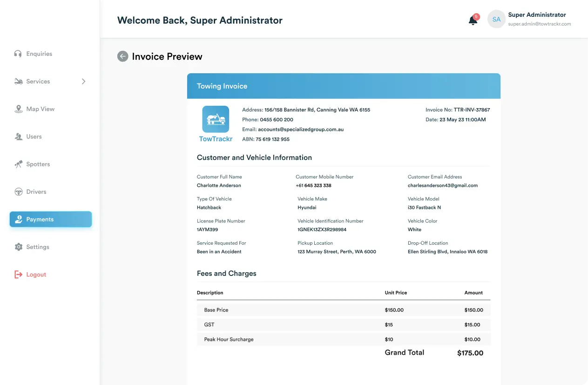The image size is (588, 385).
Task: Click the Map View pin icon
Action: coord(18,109)
